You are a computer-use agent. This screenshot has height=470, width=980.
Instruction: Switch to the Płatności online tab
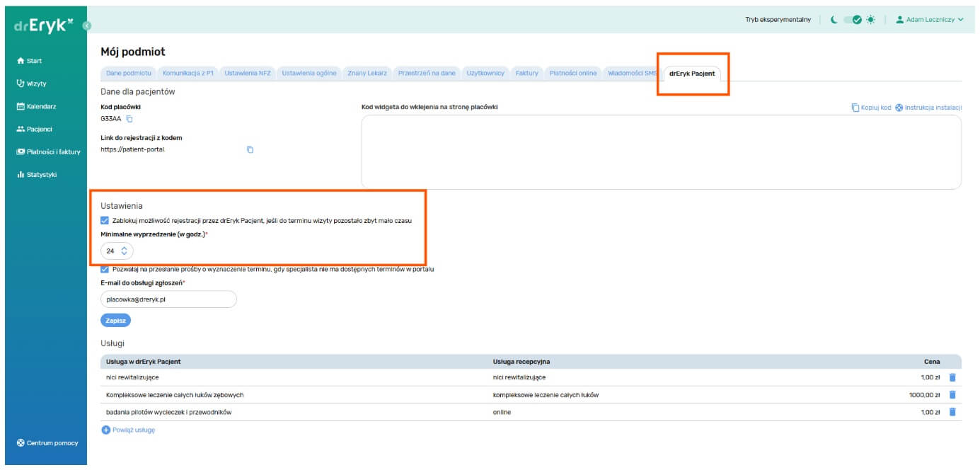click(x=573, y=74)
